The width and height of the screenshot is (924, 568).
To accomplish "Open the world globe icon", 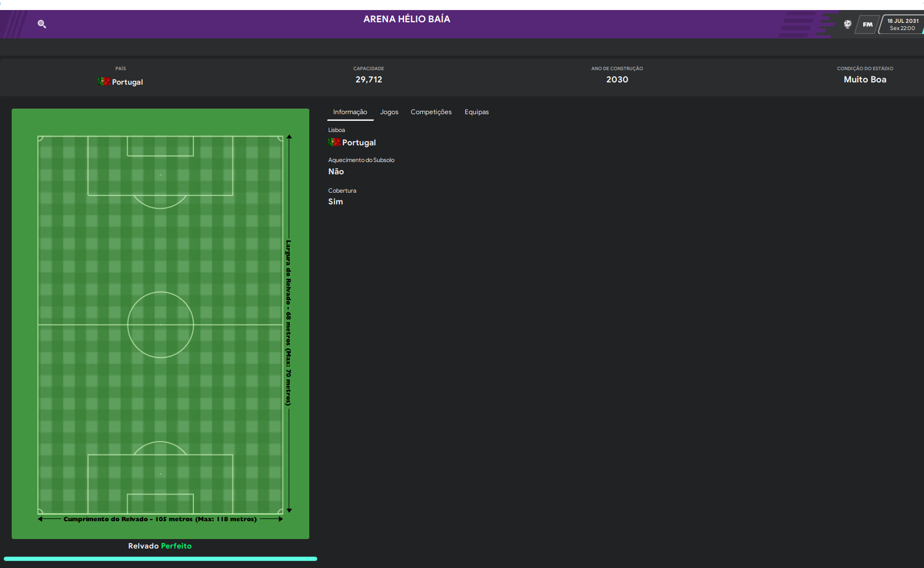I will 848,24.
